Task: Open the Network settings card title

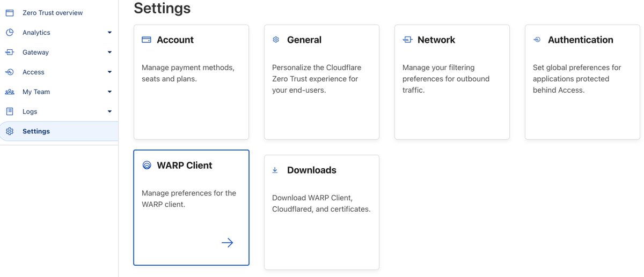Action: click(436, 40)
